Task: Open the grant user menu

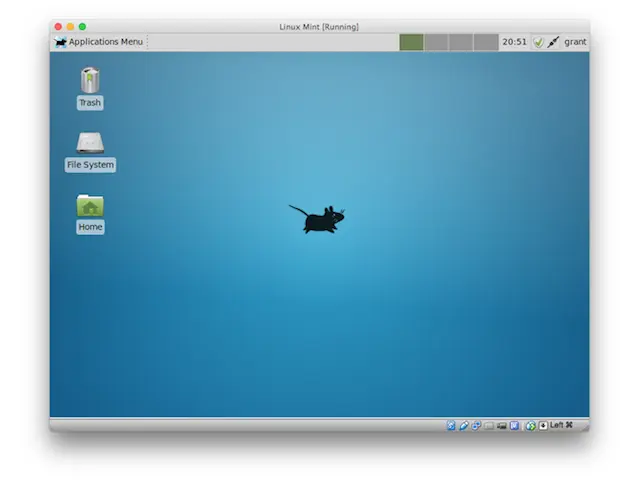Action: [575, 42]
